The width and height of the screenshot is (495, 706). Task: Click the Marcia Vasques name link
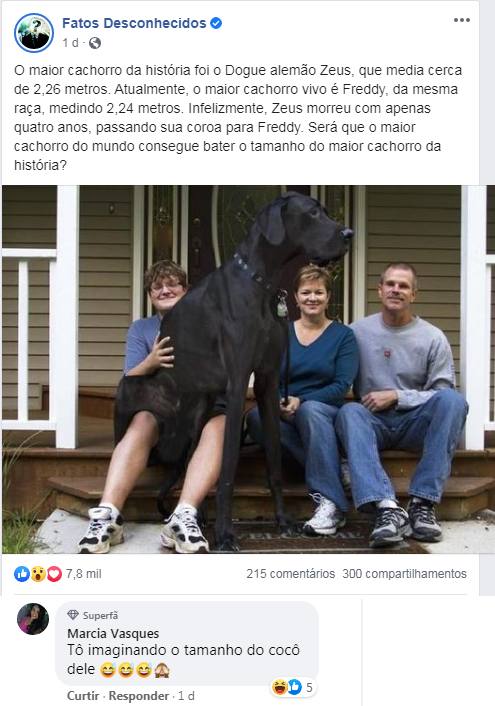point(113,634)
